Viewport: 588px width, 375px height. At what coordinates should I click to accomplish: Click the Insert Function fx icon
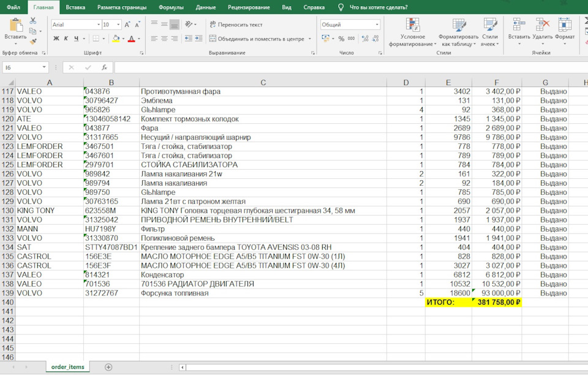coord(104,67)
